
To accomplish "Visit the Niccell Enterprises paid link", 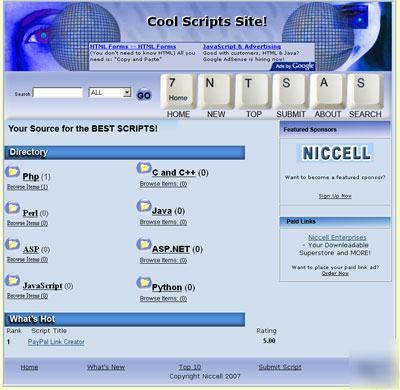I will click(x=337, y=237).
